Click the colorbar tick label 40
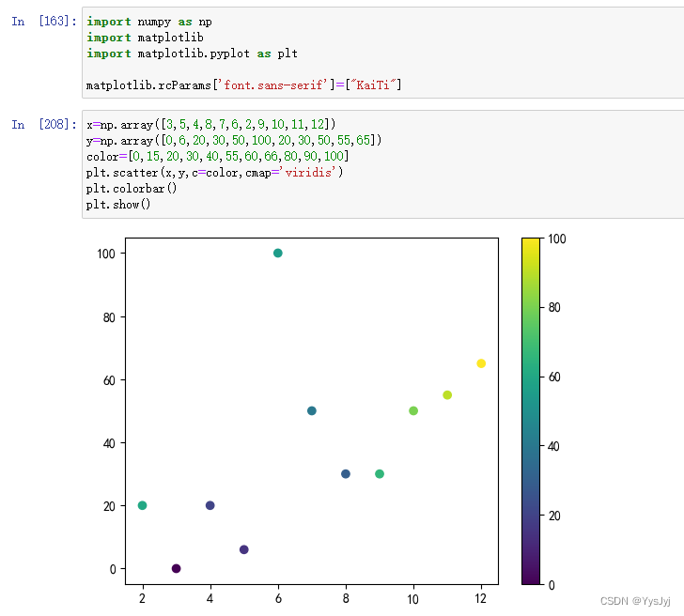Image resolution: width=684 pixels, height=616 pixels. pos(553,446)
